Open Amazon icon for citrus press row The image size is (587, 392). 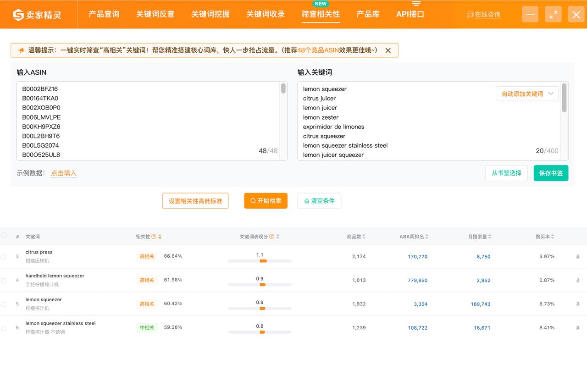click(x=578, y=257)
